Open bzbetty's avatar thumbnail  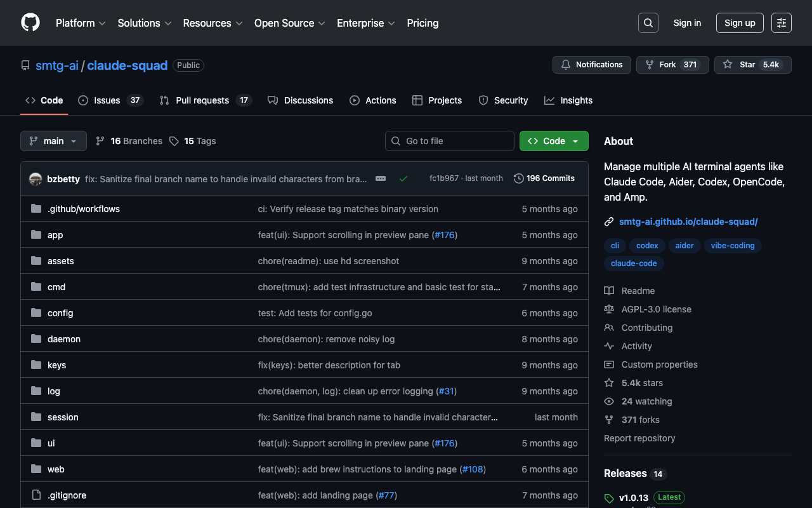click(36, 179)
